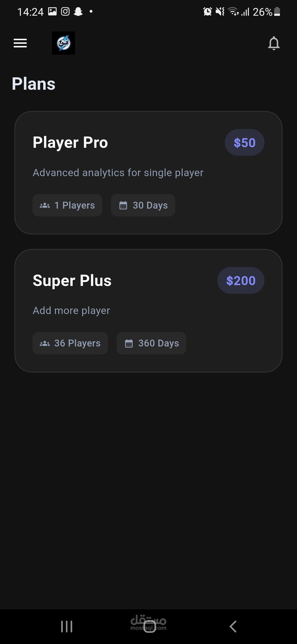Tap the 1 Players chip

[x=67, y=205]
